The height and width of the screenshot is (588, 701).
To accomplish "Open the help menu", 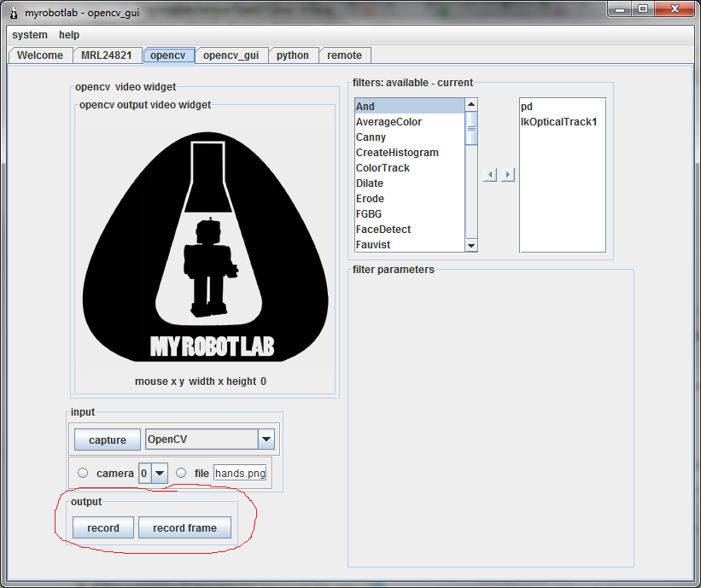I will (x=69, y=35).
